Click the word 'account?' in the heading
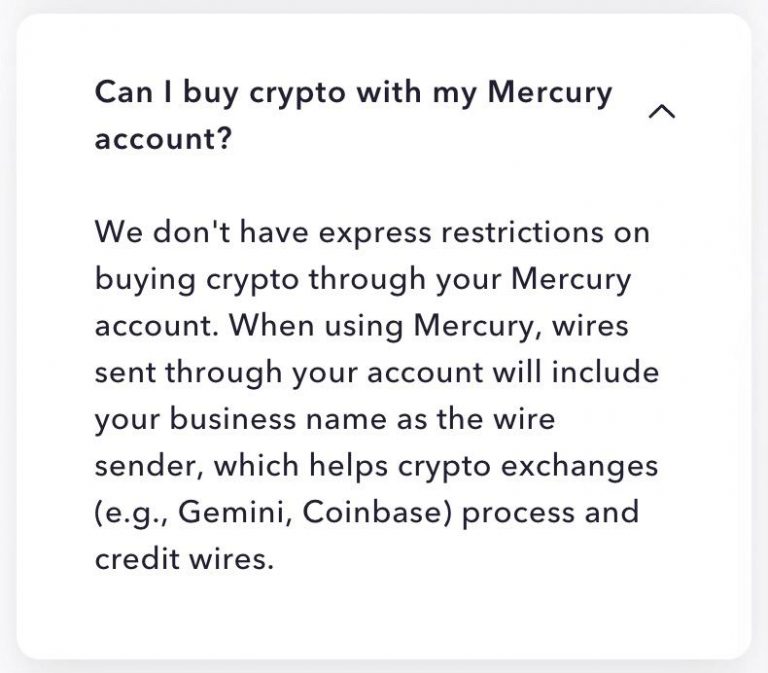Image resolution: width=768 pixels, height=673 pixels. [x=163, y=139]
